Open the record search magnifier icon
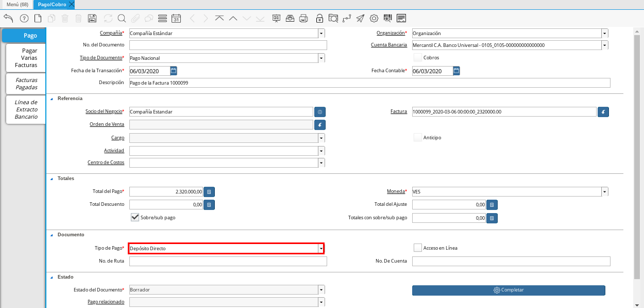 click(122, 19)
